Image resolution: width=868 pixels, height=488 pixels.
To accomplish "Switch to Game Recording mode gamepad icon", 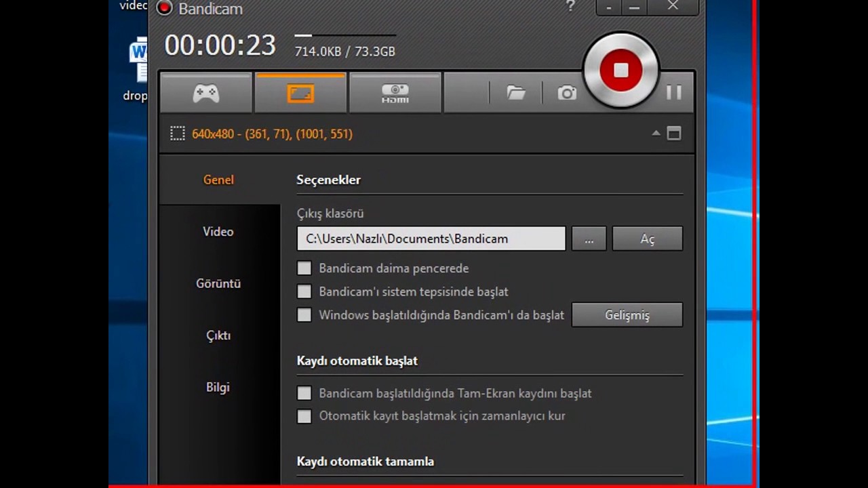I will point(205,93).
